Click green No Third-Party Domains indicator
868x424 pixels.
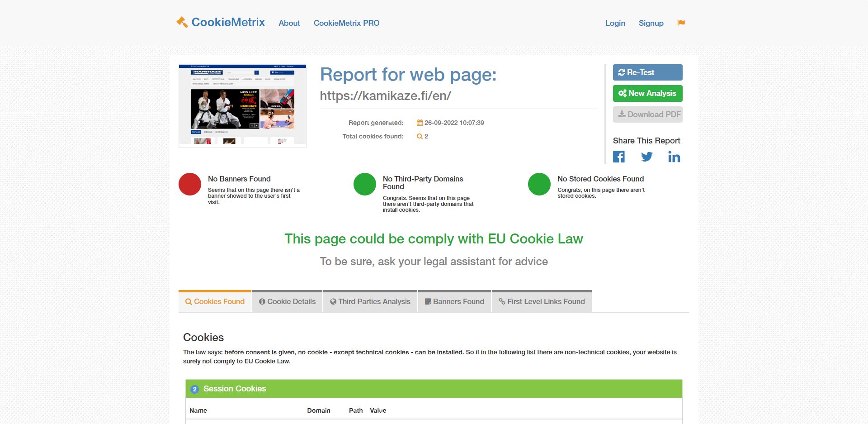(365, 184)
